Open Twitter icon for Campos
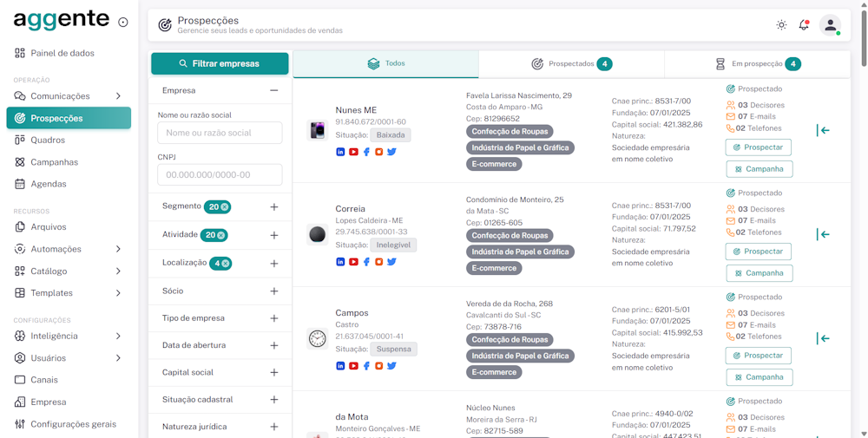868x438 pixels. (x=391, y=365)
